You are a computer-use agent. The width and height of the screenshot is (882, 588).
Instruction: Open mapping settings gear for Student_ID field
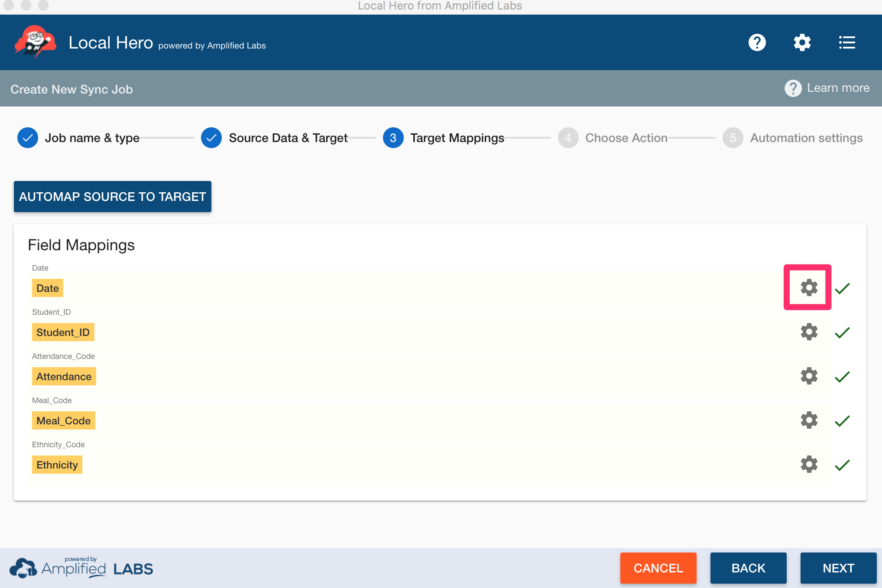click(x=809, y=332)
